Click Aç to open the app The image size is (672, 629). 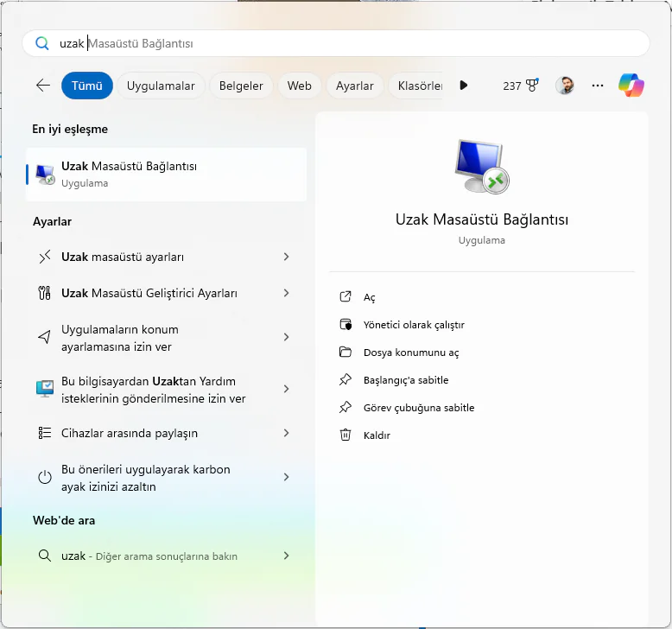tap(369, 297)
